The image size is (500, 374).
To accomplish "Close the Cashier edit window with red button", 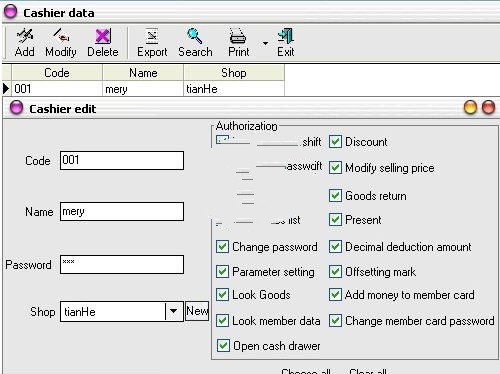I will pyautogui.click(x=489, y=108).
